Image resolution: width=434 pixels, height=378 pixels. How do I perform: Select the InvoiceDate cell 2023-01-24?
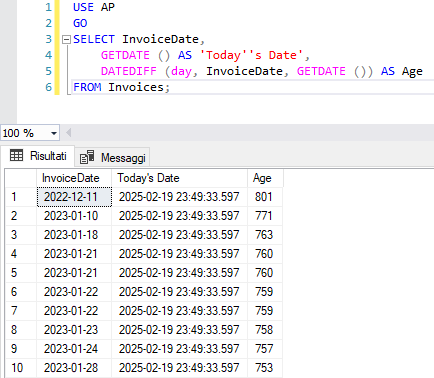click(74, 349)
